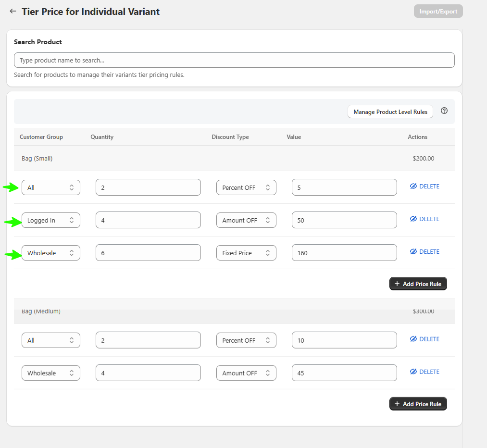
Task: Delete the Bag (Small) Logged In rule
Action: (x=429, y=219)
